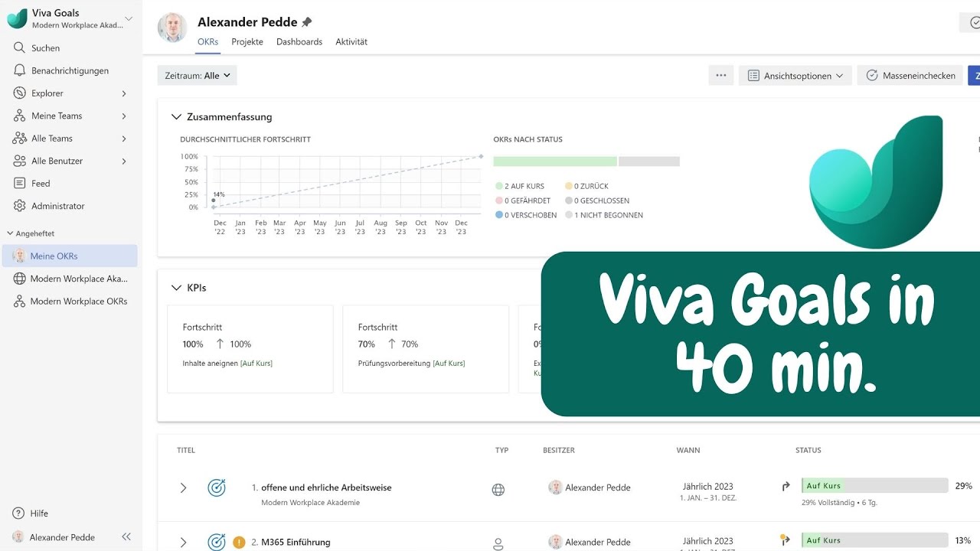Select the Explorer compass icon
The width and height of the screenshot is (980, 551).
click(20, 93)
